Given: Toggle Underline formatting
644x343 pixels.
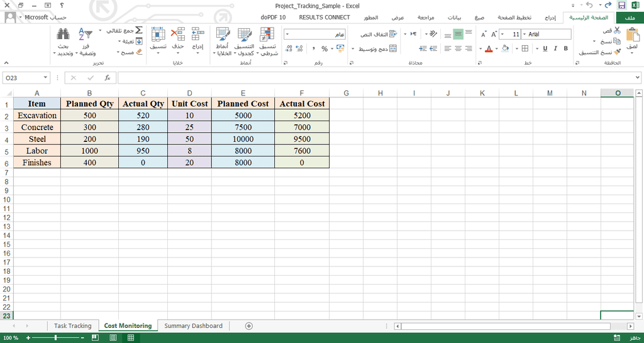Looking at the screenshot, I should (545, 48).
